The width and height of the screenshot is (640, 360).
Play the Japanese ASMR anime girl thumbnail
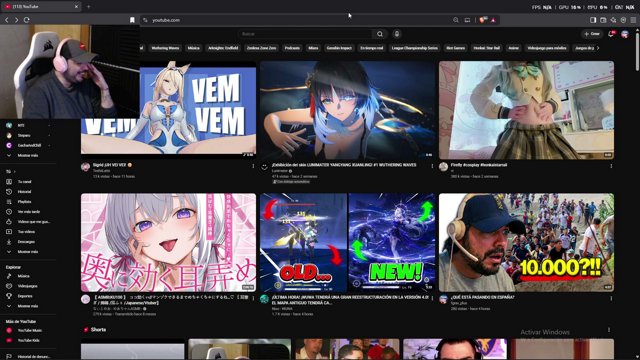click(x=169, y=242)
